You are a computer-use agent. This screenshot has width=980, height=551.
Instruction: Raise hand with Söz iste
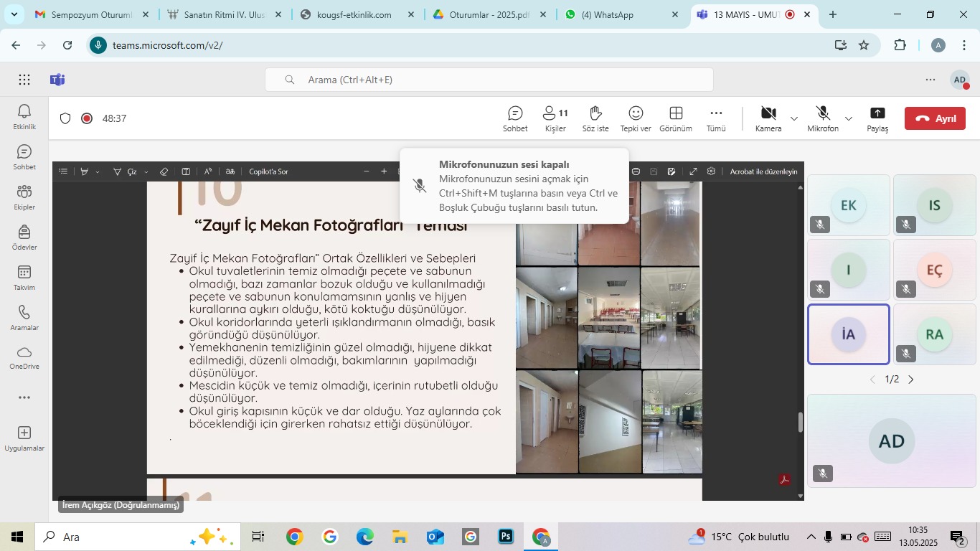595,118
